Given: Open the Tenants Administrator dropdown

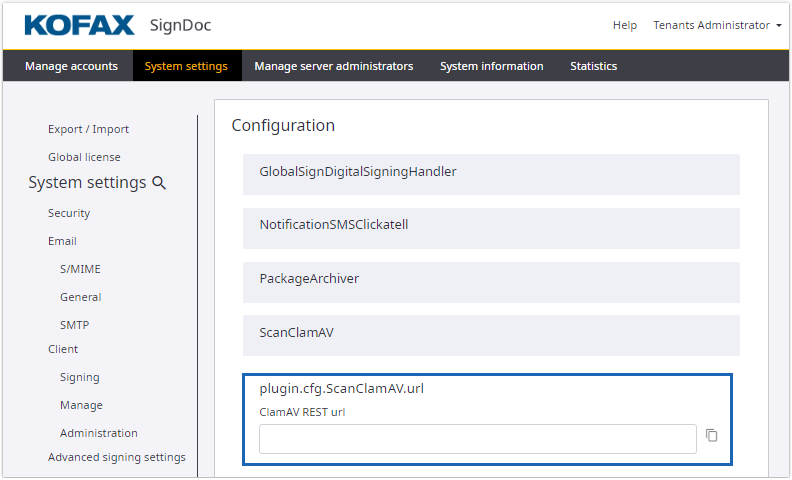Looking at the screenshot, I should coord(717,25).
